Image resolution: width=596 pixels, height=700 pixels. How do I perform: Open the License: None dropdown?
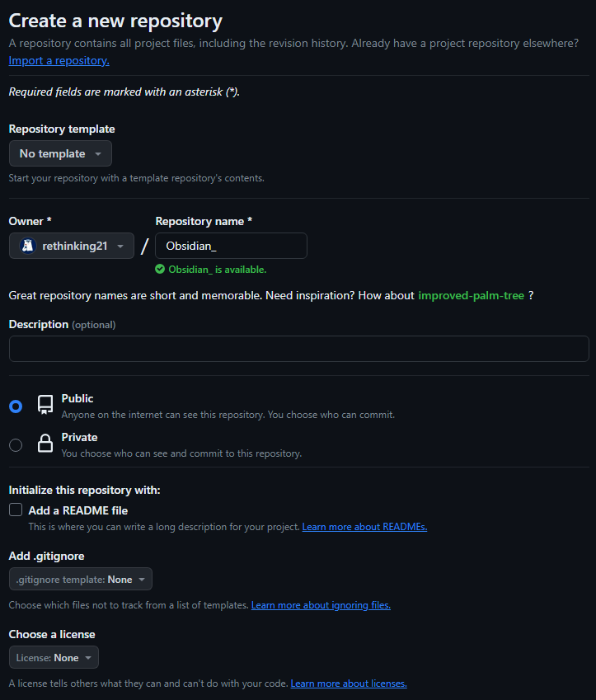pos(53,657)
